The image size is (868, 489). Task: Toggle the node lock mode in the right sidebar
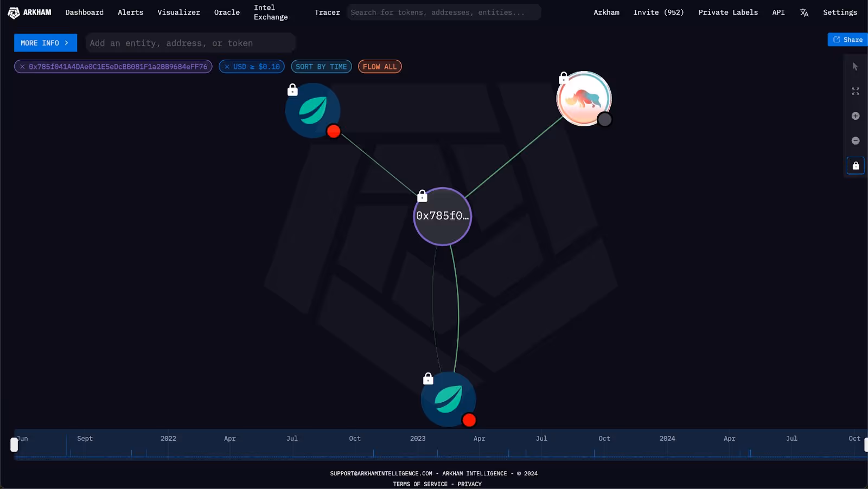pyautogui.click(x=855, y=165)
